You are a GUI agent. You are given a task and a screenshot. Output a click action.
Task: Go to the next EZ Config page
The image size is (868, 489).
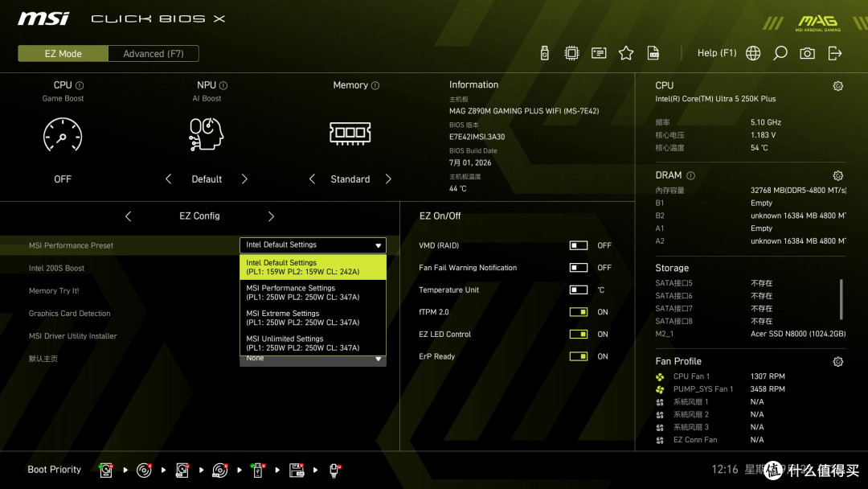(271, 216)
